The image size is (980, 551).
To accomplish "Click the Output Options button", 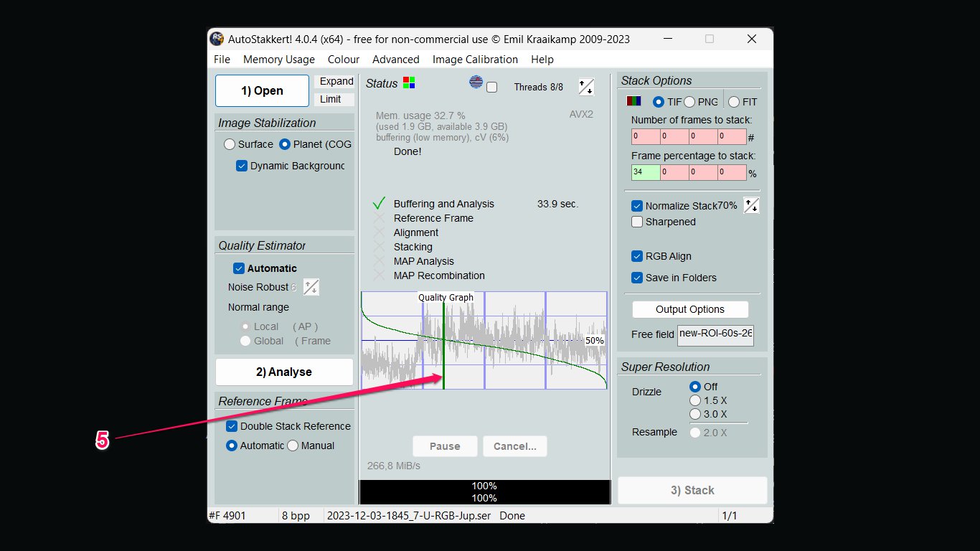I will click(x=690, y=309).
